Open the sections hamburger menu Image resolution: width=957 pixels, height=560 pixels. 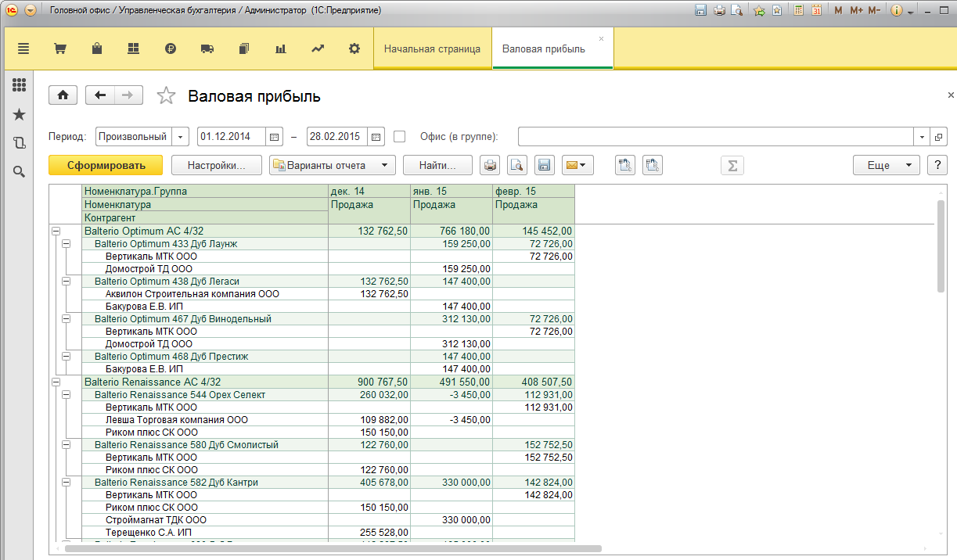coord(23,48)
